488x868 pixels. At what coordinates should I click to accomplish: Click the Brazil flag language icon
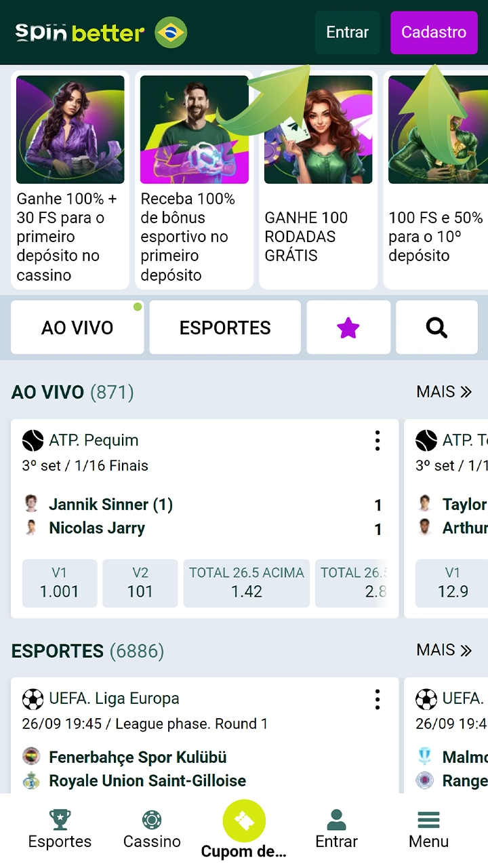coord(171,33)
